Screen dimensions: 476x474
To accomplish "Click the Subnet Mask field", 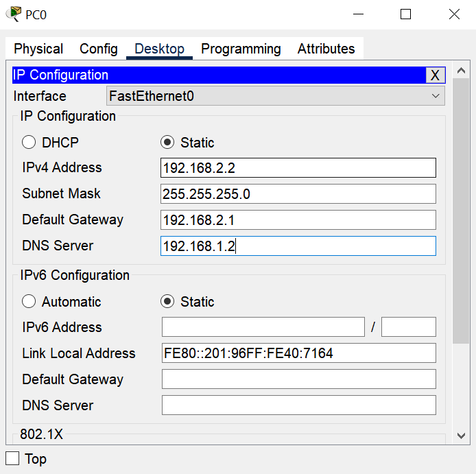I will 298,193.
